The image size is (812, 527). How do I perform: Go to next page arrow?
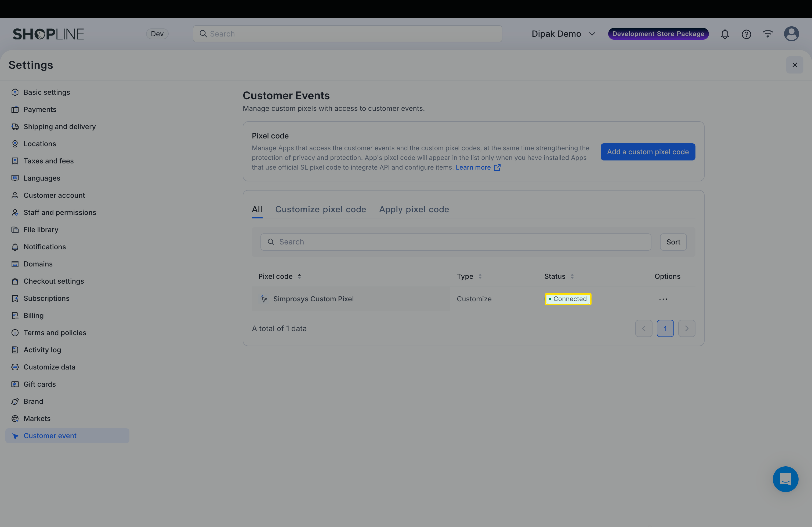[x=686, y=329]
